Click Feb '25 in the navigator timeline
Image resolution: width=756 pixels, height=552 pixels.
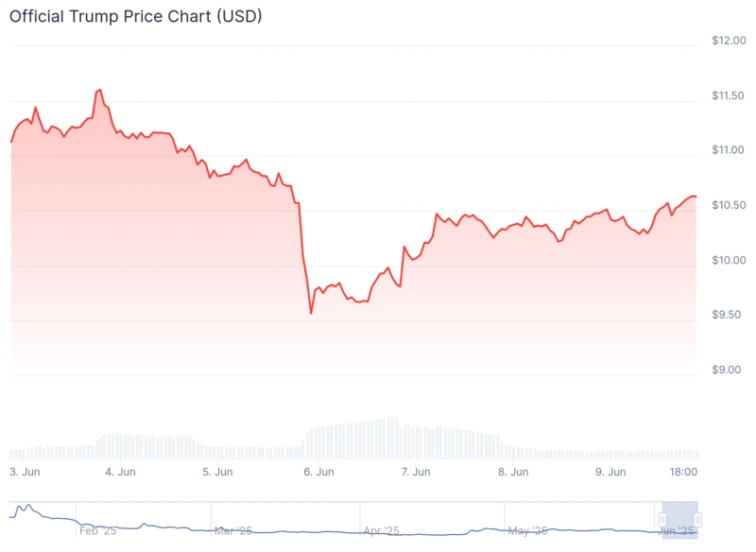pos(97,531)
